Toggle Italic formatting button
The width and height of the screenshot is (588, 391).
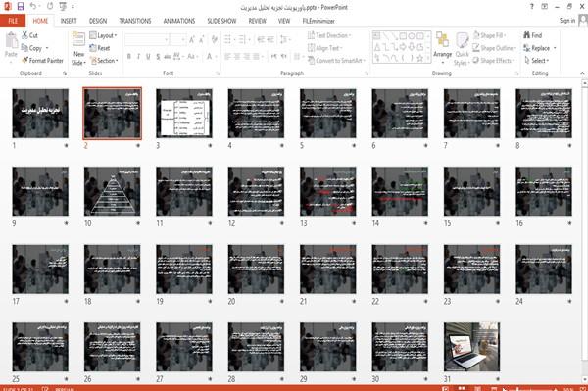138,56
